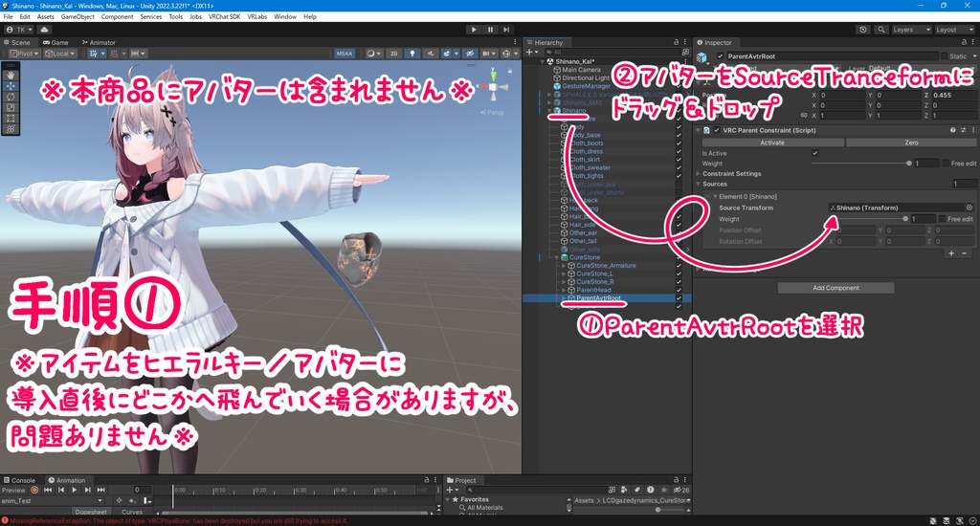Open Undo History icon in top bar

click(863, 30)
